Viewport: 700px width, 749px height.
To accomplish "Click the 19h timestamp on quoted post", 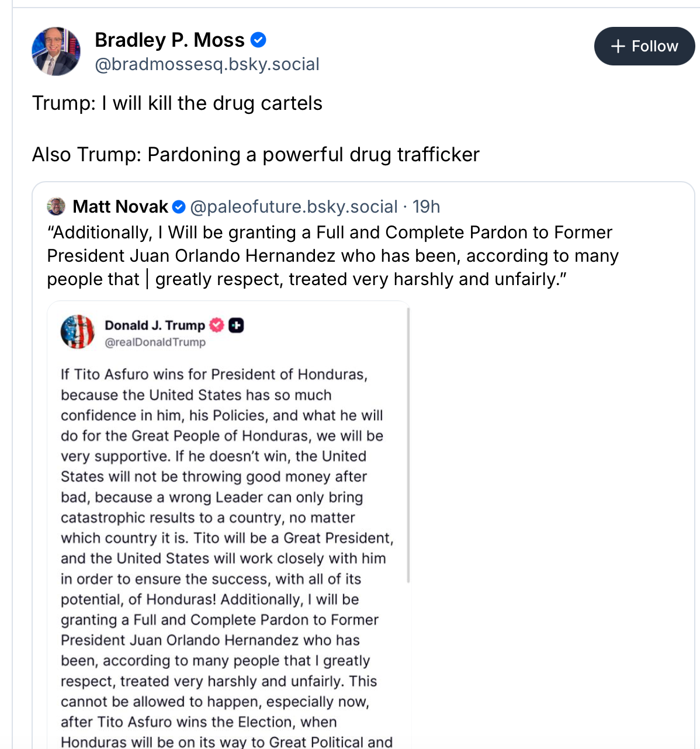I will (x=426, y=207).
